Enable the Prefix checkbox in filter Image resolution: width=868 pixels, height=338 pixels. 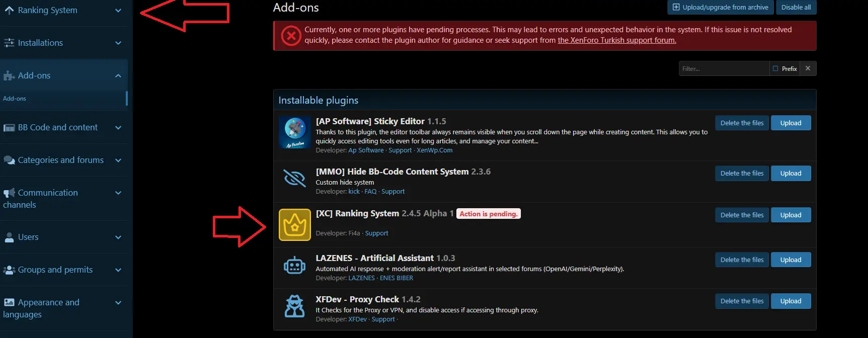(775, 68)
